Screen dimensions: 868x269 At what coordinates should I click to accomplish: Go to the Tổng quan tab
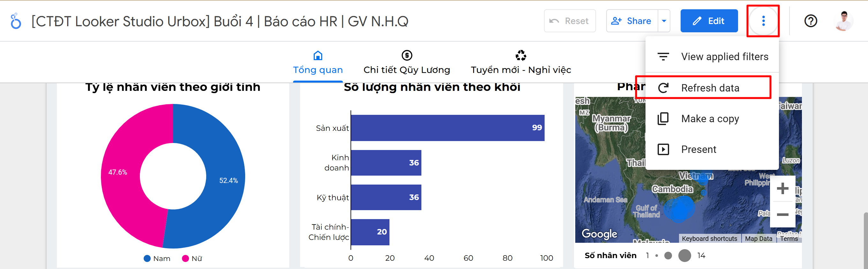[x=318, y=62]
